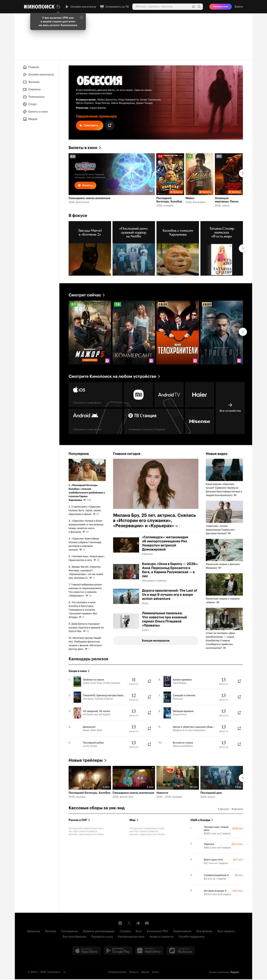This screenshot has width=267, height=980.
Task: Click Билеты button on Смешарики banner
Action: pos(85,185)
